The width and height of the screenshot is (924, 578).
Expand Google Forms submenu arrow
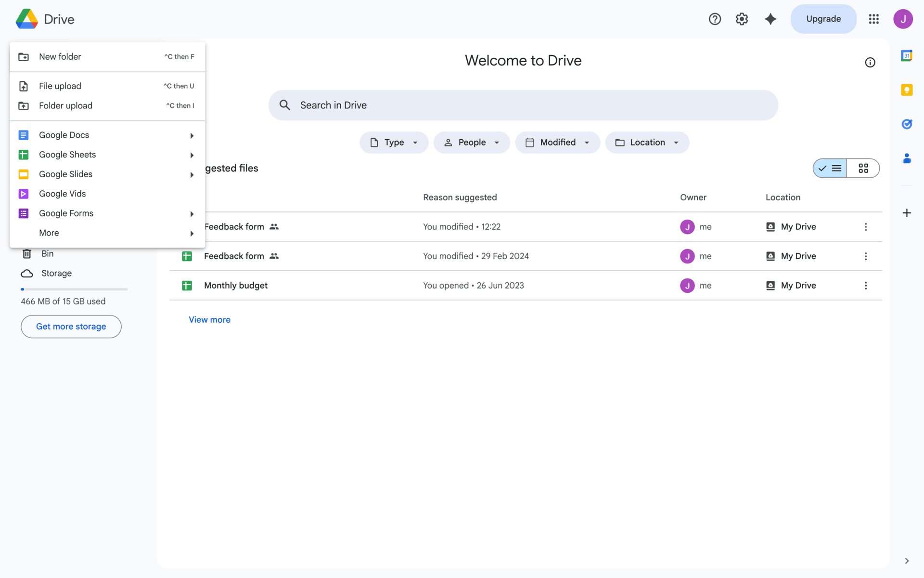tap(192, 214)
